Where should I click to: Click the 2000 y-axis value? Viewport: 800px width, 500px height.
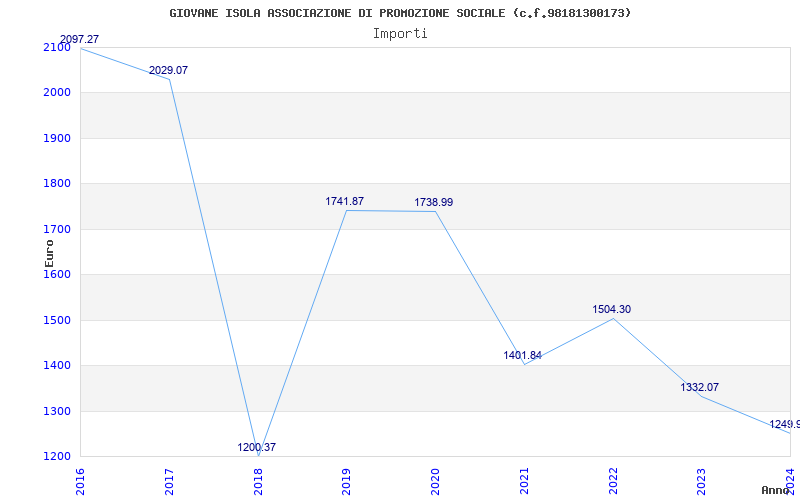point(57,93)
